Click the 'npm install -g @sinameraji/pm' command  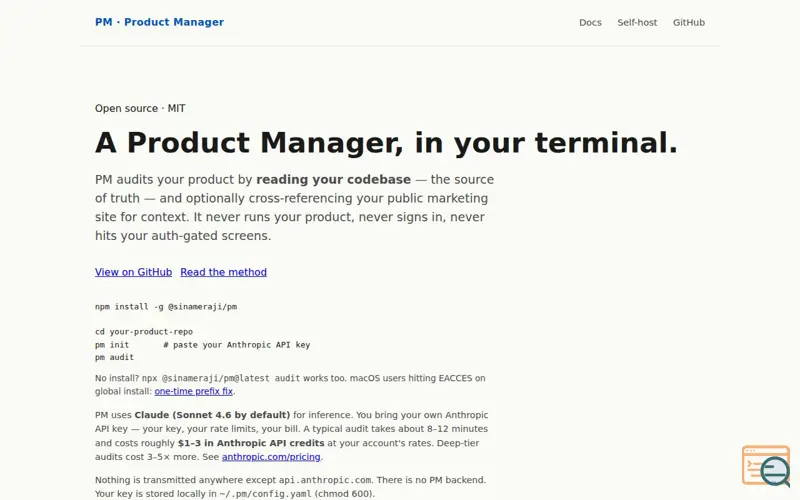pos(166,307)
